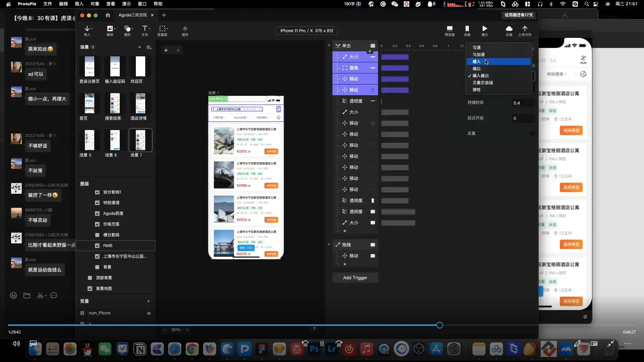Toggle the white square beside 单击 trigger
The image size is (644, 362).
(373, 46)
